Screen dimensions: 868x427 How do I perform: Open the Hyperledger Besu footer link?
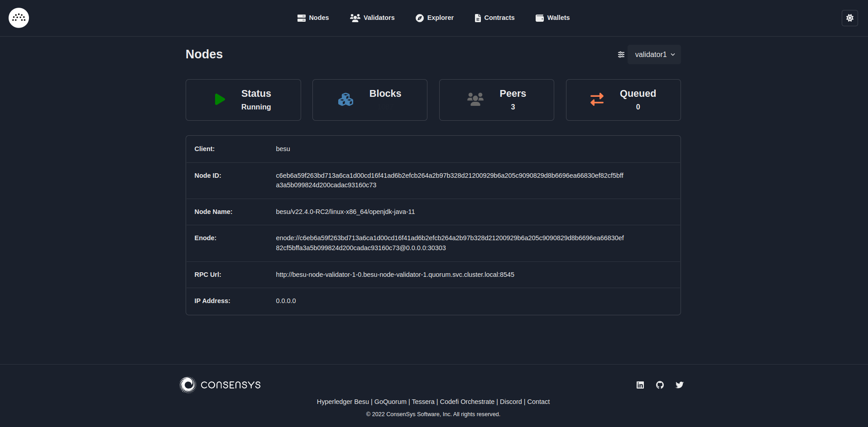(342, 402)
